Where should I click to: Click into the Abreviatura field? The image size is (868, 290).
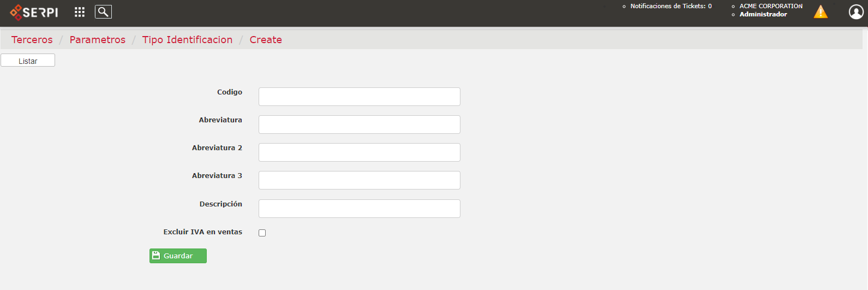[x=360, y=125]
